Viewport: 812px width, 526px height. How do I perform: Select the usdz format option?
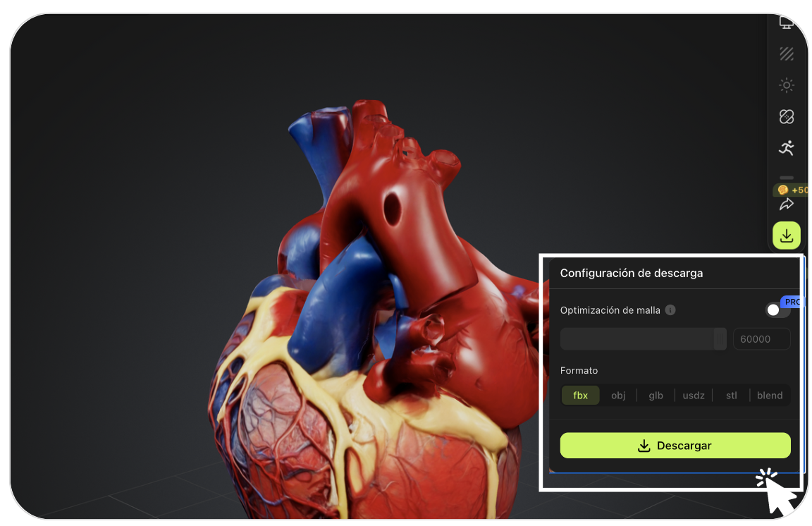click(x=694, y=396)
